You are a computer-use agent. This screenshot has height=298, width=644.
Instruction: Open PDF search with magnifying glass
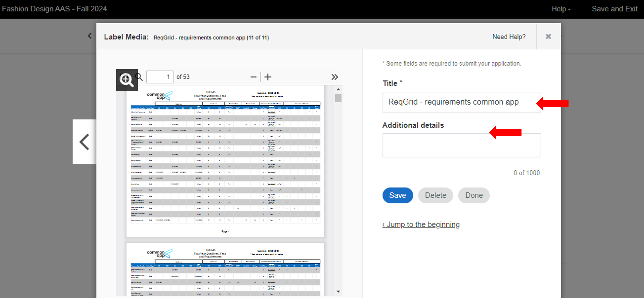coord(139,77)
